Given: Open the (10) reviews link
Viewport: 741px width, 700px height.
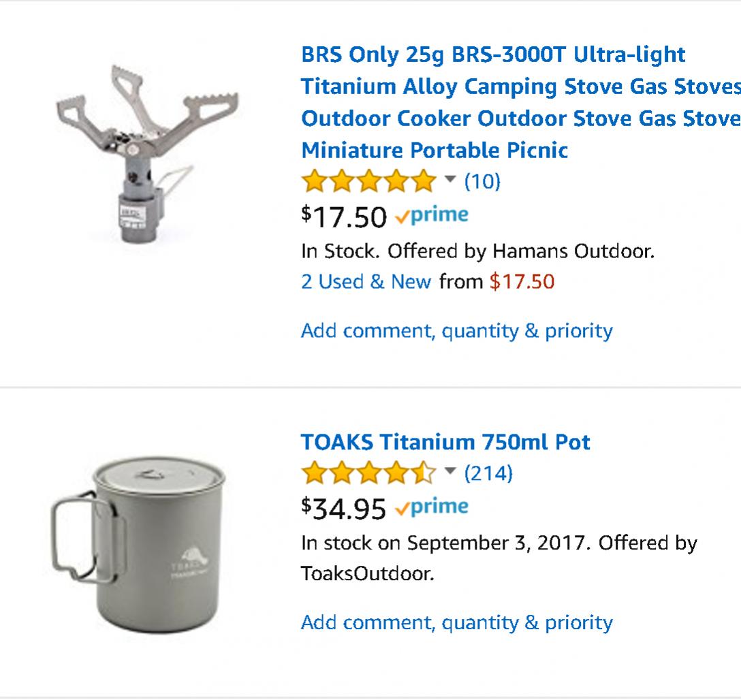Looking at the screenshot, I should (x=482, y=181).
